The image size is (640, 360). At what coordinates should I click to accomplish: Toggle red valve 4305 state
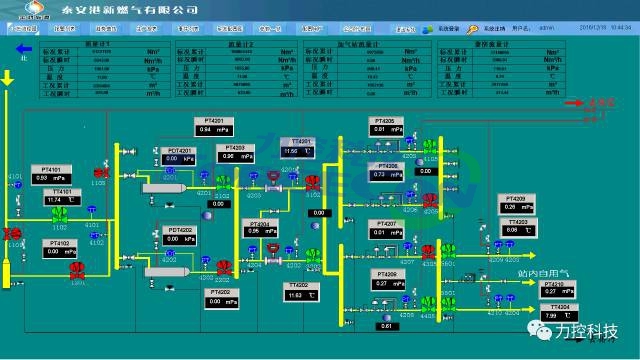click(428, 252)
